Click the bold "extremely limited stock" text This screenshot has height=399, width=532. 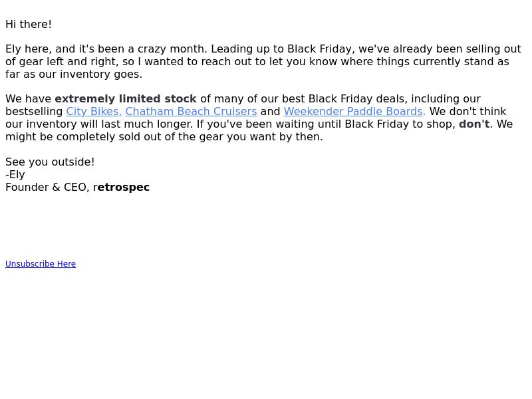[x=126, y=98]
